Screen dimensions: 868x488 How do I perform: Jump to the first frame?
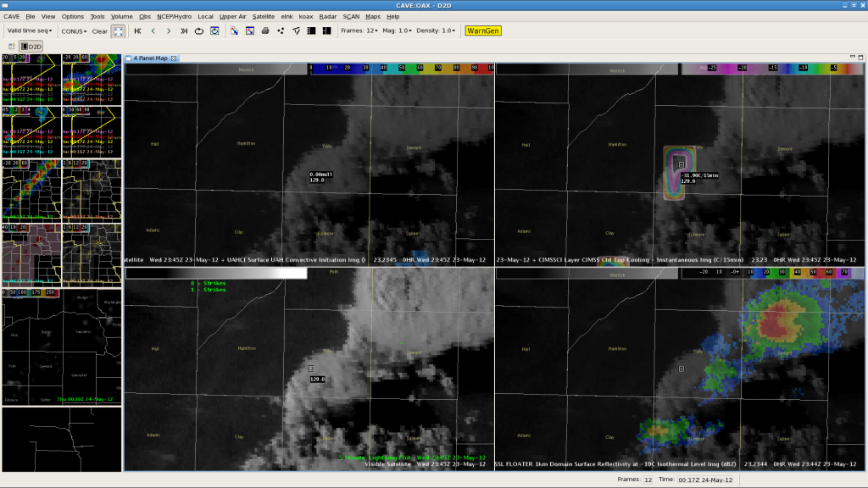click(x=137, y=30)
